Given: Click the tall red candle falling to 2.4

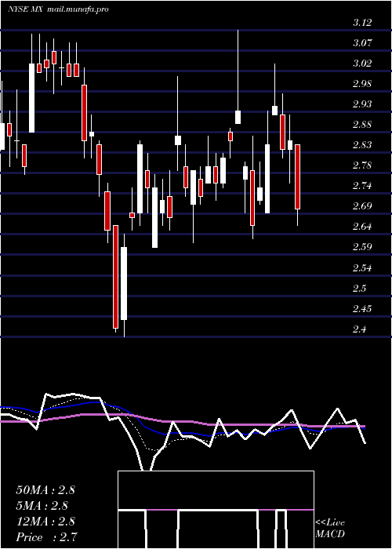Looking at the screenshot, I should [115, 277].
